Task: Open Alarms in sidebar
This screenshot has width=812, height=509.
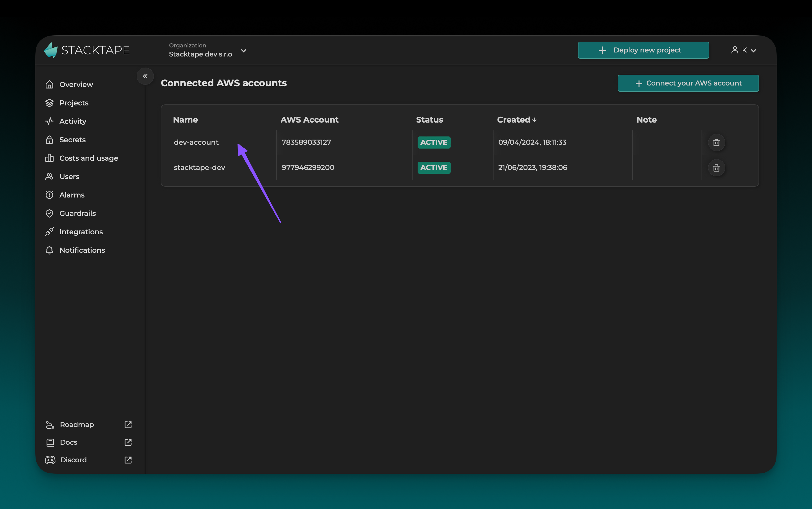Action: tap(72, 195)
